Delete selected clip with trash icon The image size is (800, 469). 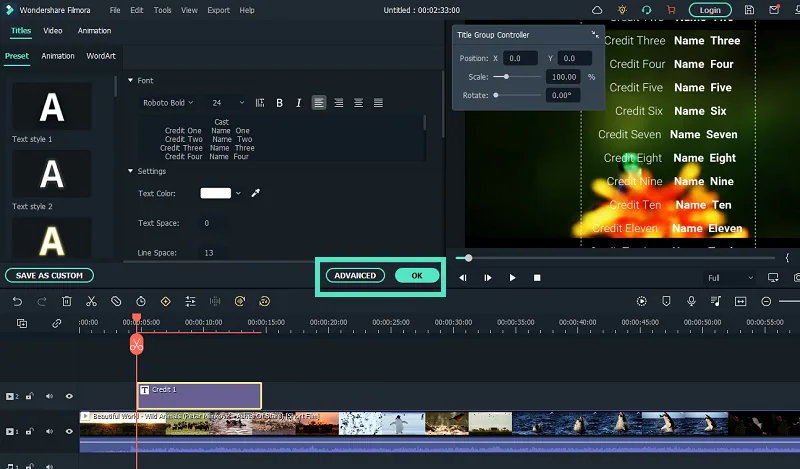pyautogui.click(x=67, y=302)
